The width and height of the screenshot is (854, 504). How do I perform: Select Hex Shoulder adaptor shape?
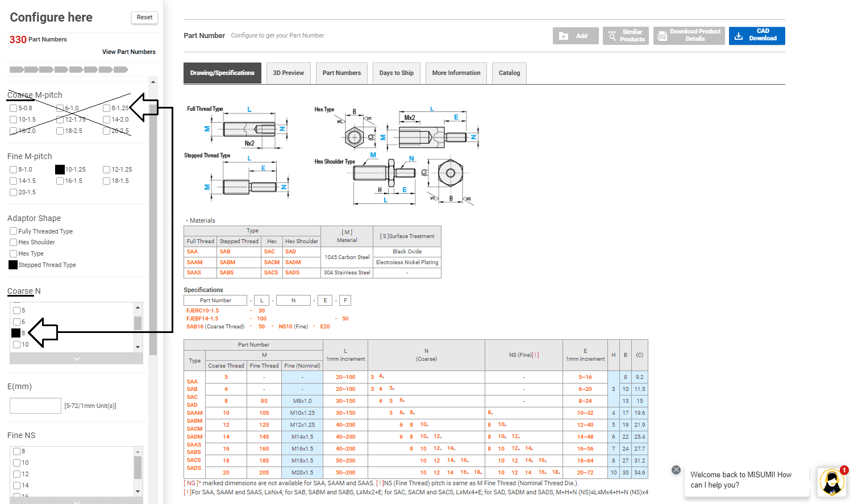14,242
